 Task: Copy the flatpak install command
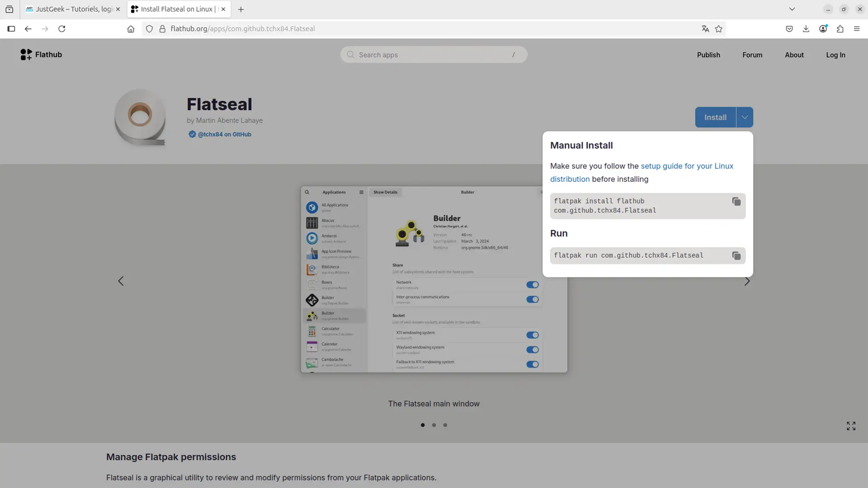point(736,202)
